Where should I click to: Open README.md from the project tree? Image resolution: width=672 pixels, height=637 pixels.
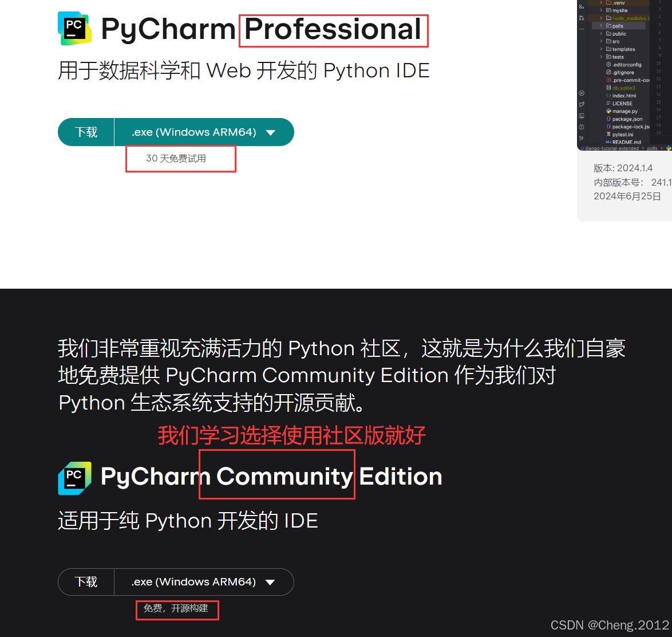tap(627, 141)
